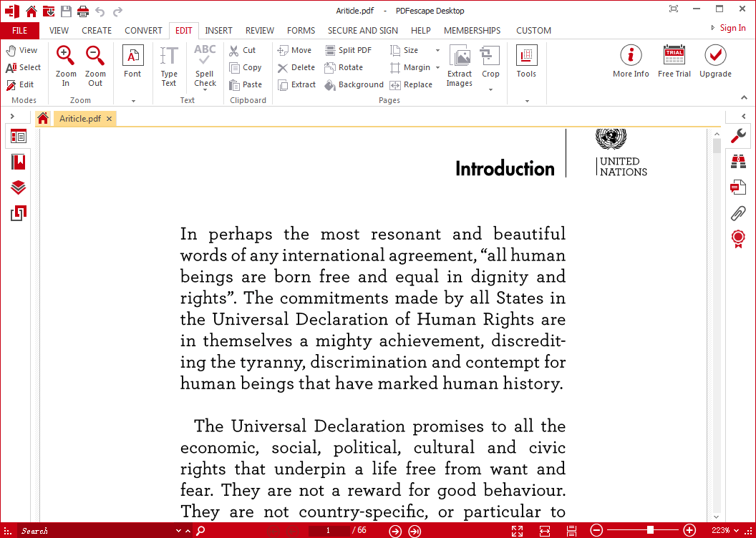
Task: Click the Zoom Out magnifier icon
Action: pos(95,56)
